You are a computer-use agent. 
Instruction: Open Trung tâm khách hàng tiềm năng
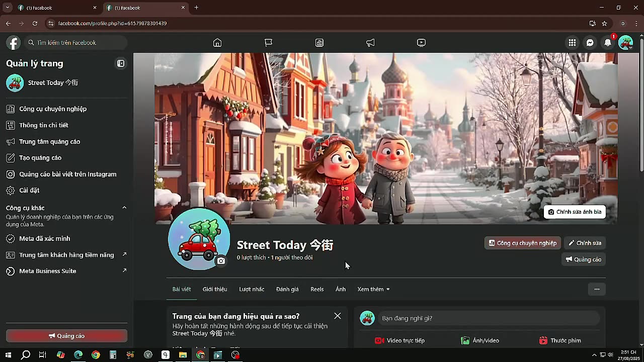[x=66, y=255]
